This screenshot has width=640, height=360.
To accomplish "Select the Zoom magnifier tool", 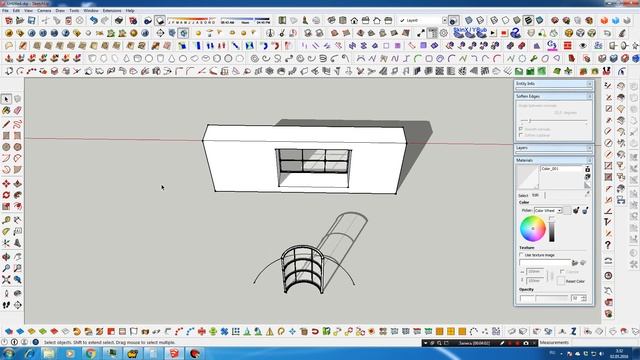I will point(6,268).
